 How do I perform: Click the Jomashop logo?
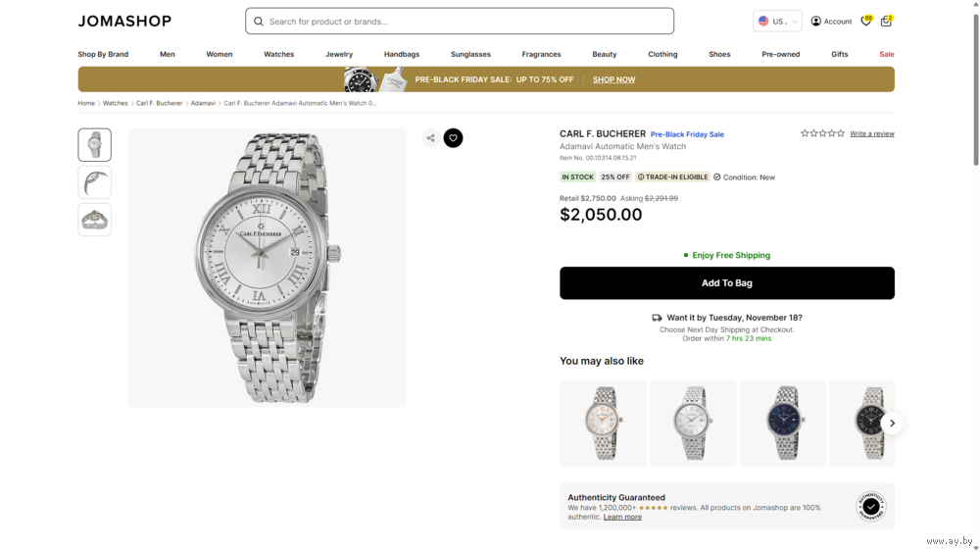124,22
